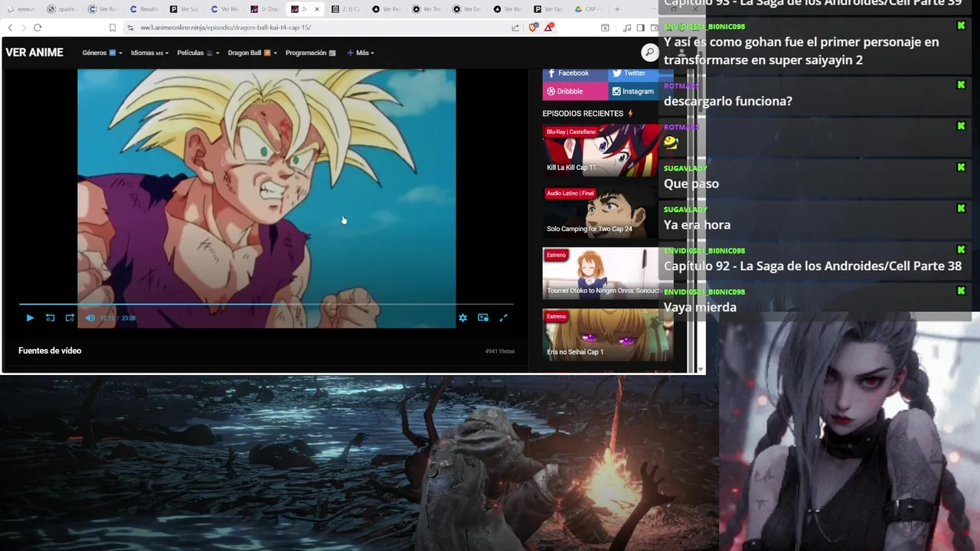Click the 'Fuentes de vídeo' heading
Screen dimensions: 980x551
(x=50, y=350)
